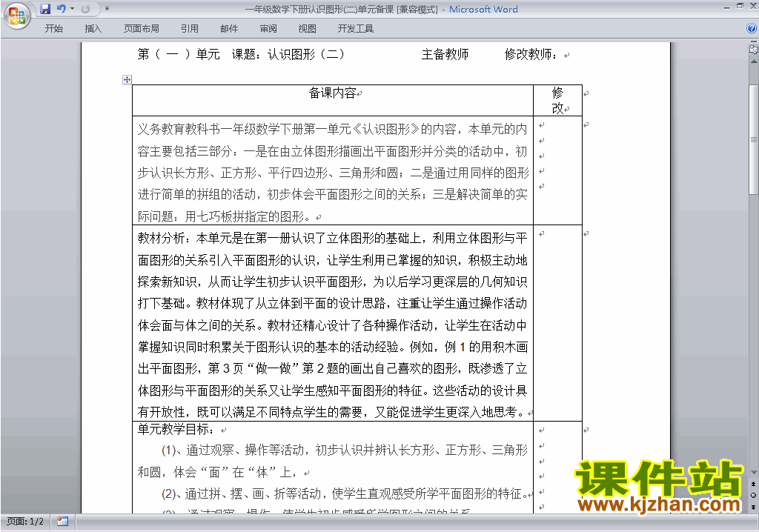Open the 审阅 ribbon tab

268,29
